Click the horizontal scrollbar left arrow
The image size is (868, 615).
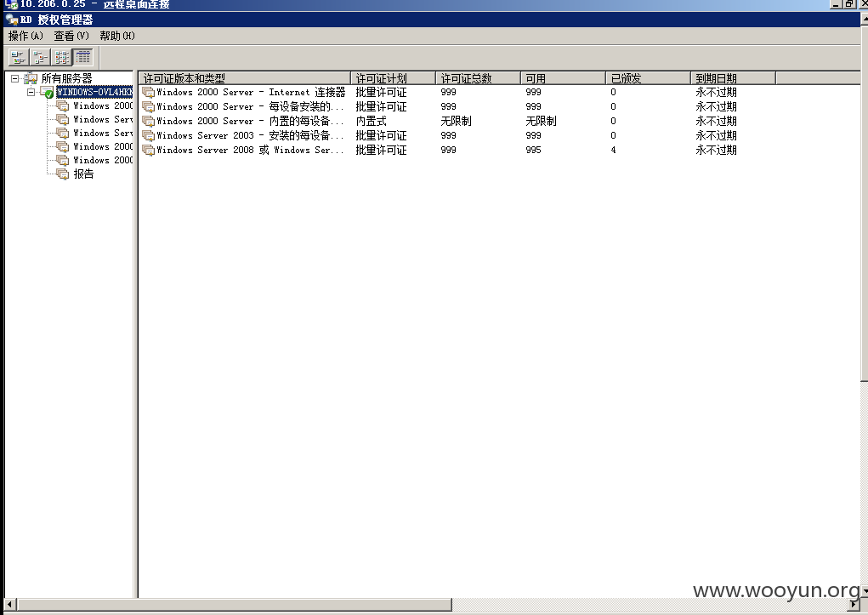coord(9,605)
